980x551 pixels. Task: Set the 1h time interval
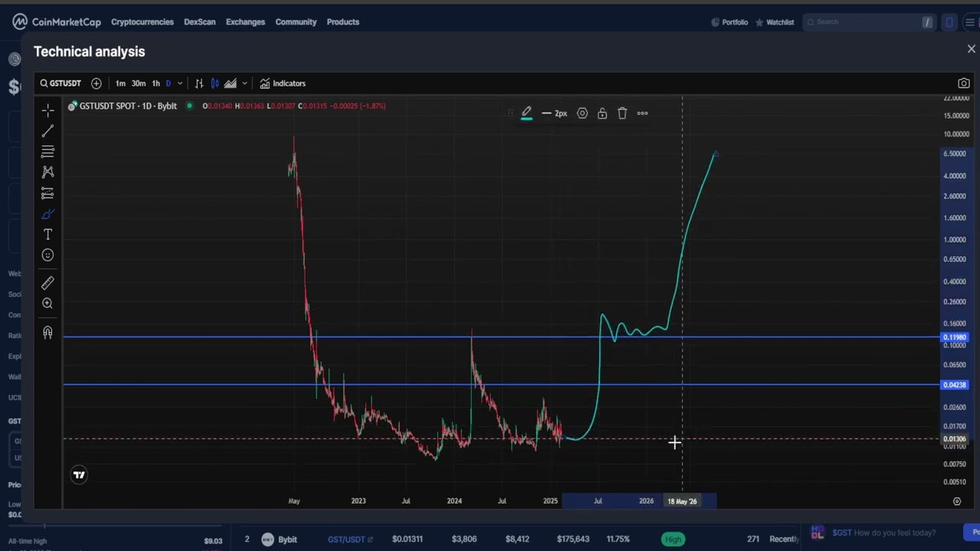(x=156, y=83)
